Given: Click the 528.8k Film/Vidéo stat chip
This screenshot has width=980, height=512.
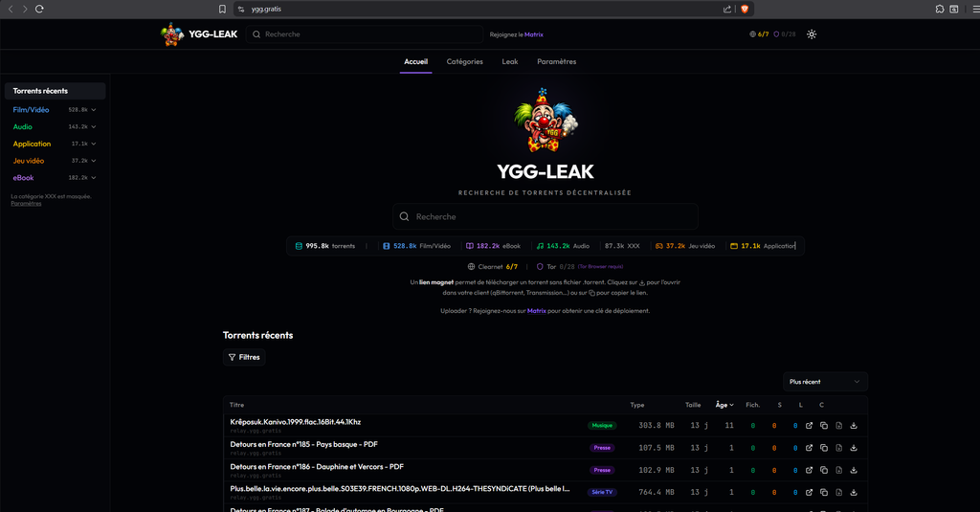Looking at the screenshot, I should 417,246.
